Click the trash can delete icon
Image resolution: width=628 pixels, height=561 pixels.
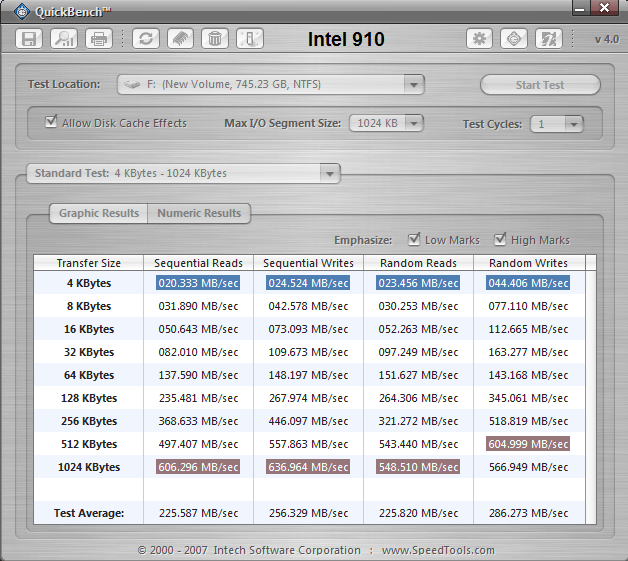tap(214, 39)
